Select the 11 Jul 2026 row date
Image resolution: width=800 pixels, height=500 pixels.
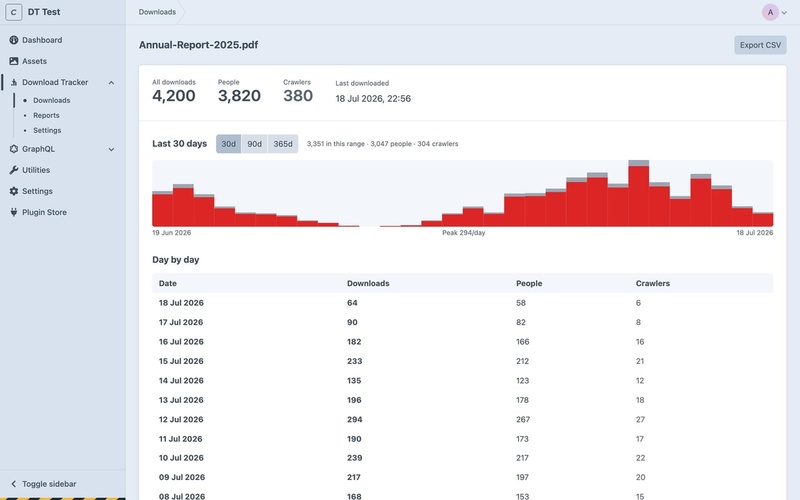(x=181, y=439)
